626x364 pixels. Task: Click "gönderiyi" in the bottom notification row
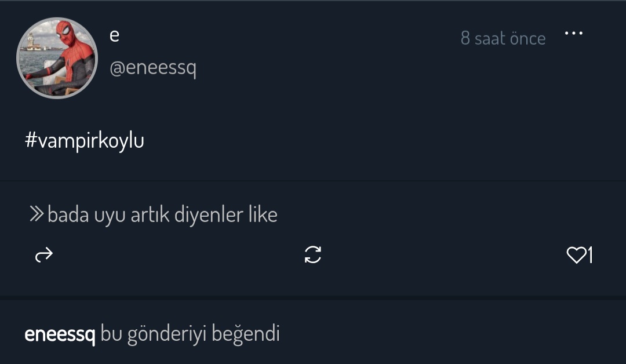[168, 334]
